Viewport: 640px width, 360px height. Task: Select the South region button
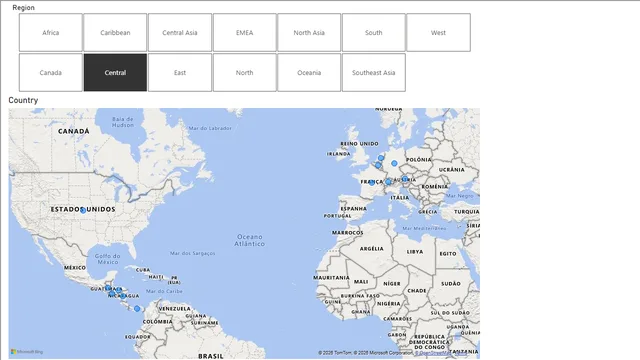[373, 33]
